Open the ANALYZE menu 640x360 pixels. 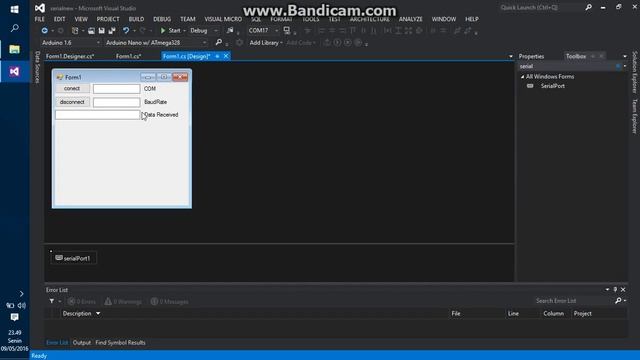[x=411, y=19]
